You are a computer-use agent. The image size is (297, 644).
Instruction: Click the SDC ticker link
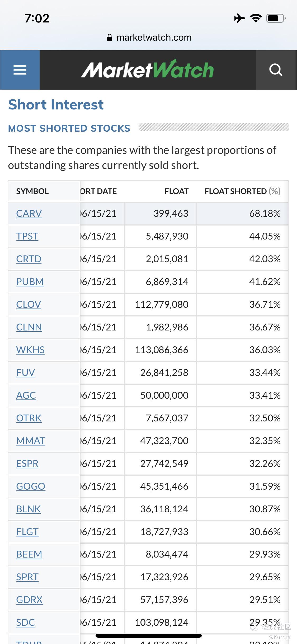(26, 623)
